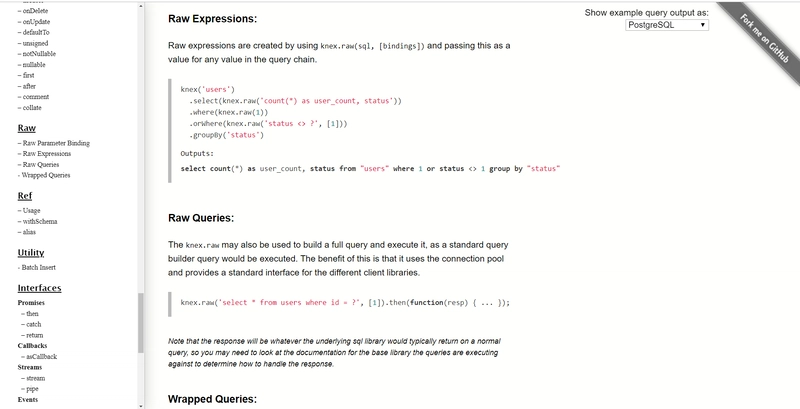Go to the asCallback link

(41, 356)
